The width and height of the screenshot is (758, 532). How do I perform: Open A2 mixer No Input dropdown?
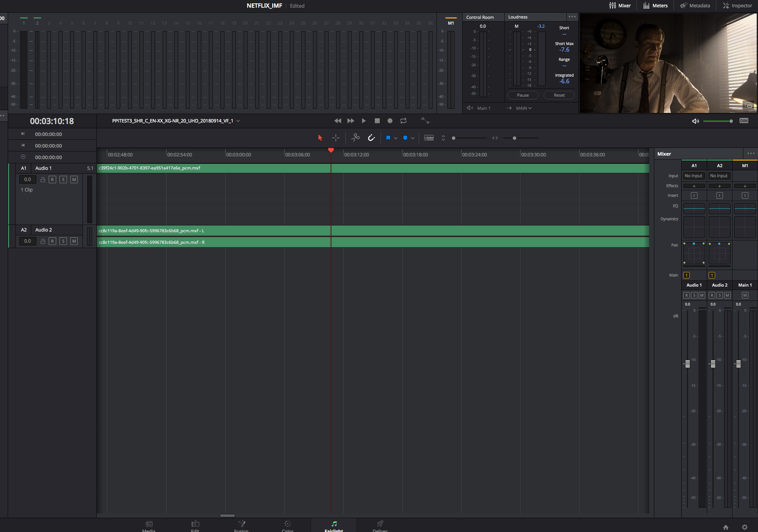click(x=719, y=176)
